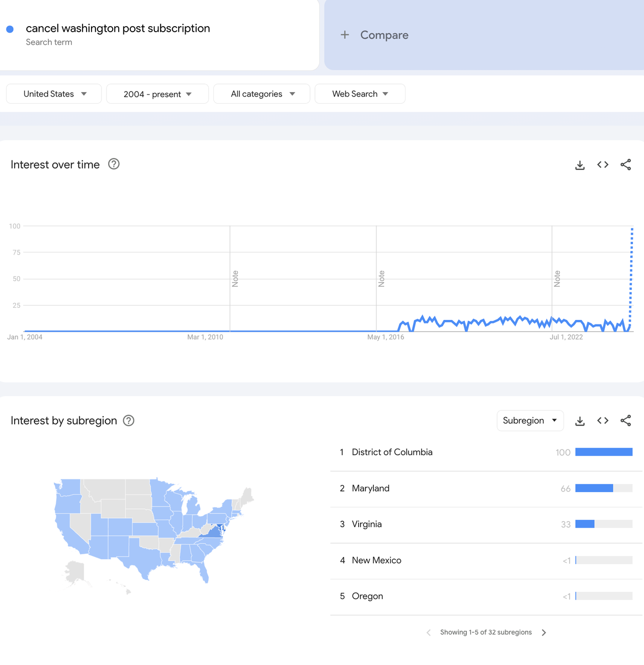
Task: Add a Compare search term
Action: (375, 35)
